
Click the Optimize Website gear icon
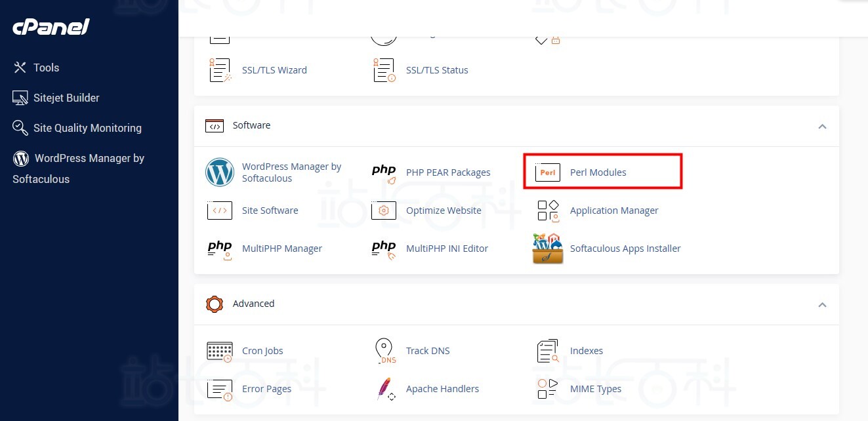pos(384,210)
